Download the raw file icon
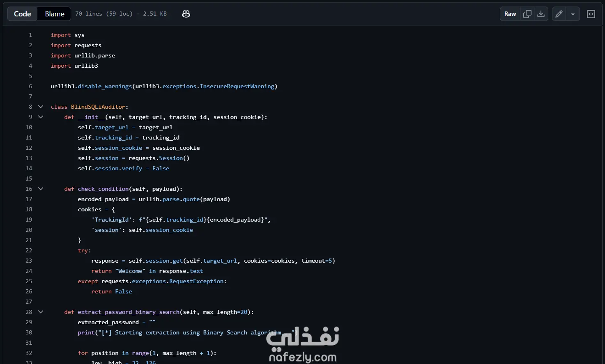Image resolution: width=605 pixels, height=364 pixels. (x=541, y=14)
